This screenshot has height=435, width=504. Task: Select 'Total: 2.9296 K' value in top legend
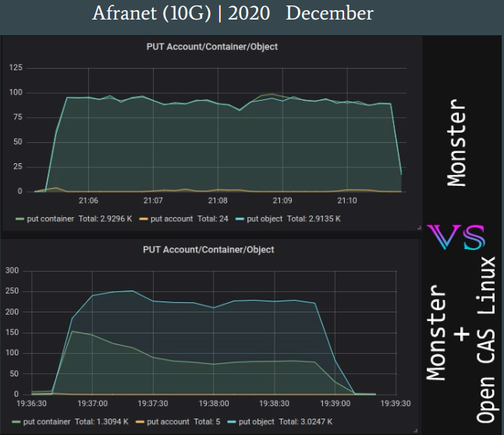(x=105, y=219)
